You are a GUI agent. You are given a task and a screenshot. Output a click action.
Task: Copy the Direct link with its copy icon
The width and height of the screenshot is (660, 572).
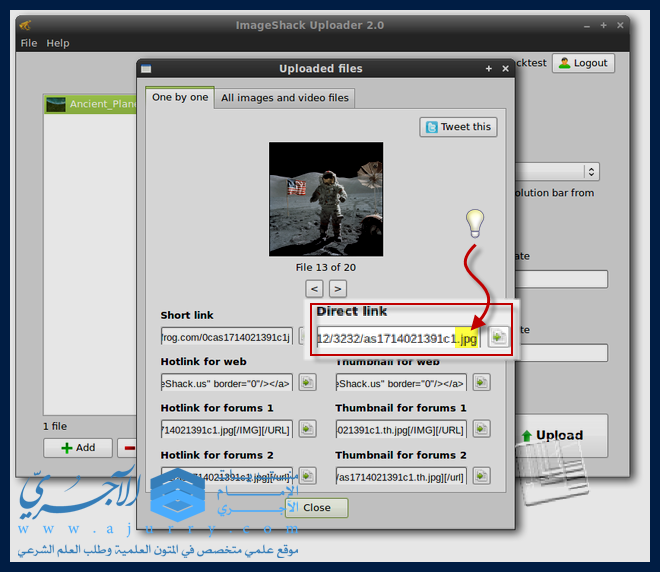pos(498,337)
